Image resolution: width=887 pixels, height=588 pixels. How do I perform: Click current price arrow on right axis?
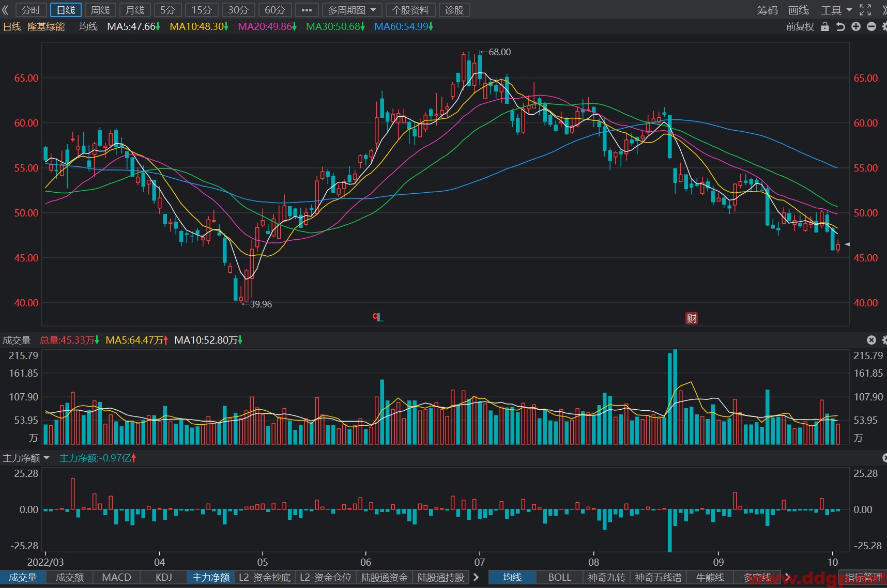pyautogui.click(x=847, y=244)
